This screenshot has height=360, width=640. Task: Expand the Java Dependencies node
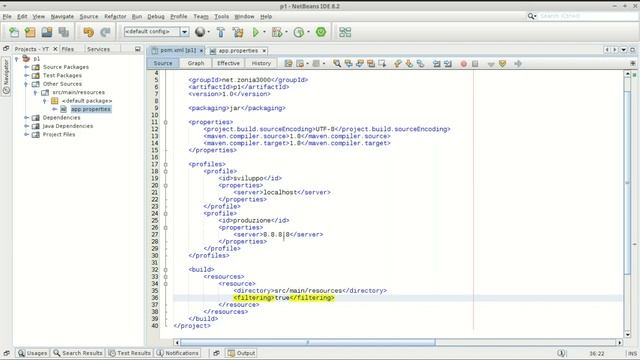point(26,126)
